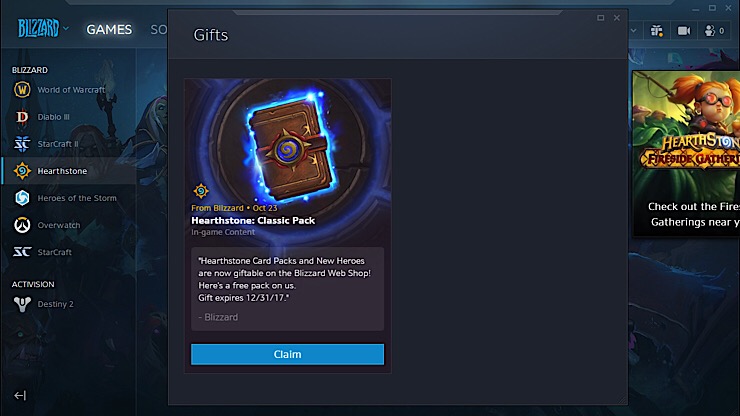The image size is (740, 416).
Task: Close the Gifts dialog
Action: pos(617,18)
